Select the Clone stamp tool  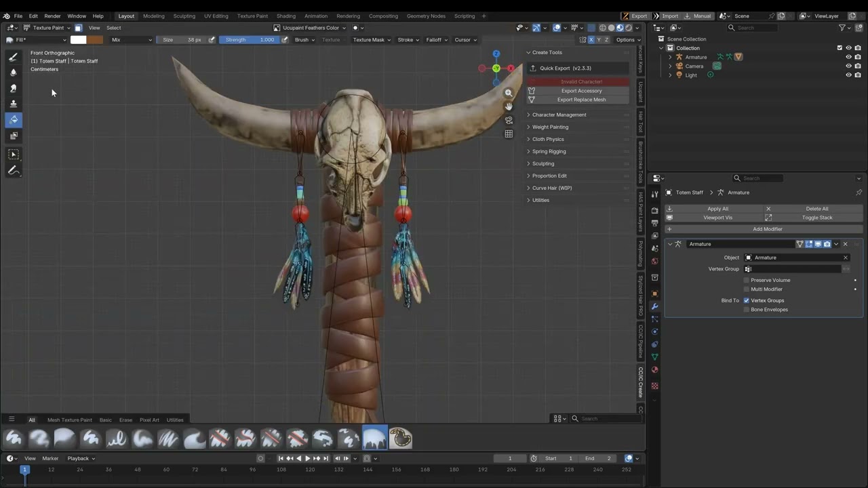pyautogui.click(x=14, y=104)
